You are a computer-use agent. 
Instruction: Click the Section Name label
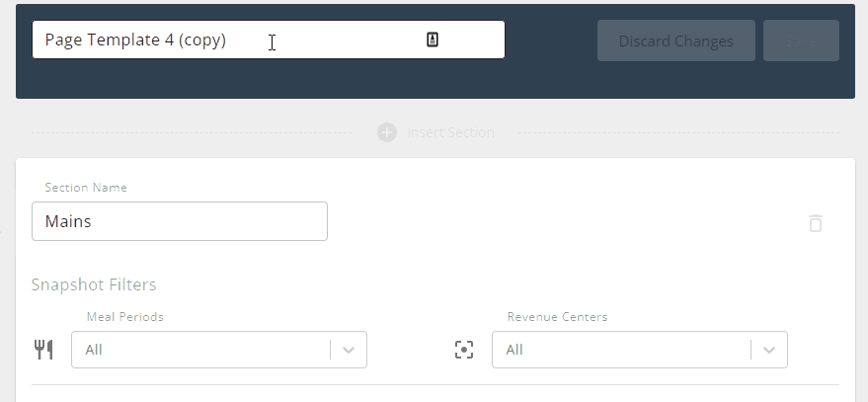pyautogui.click(x=86, y=188)
